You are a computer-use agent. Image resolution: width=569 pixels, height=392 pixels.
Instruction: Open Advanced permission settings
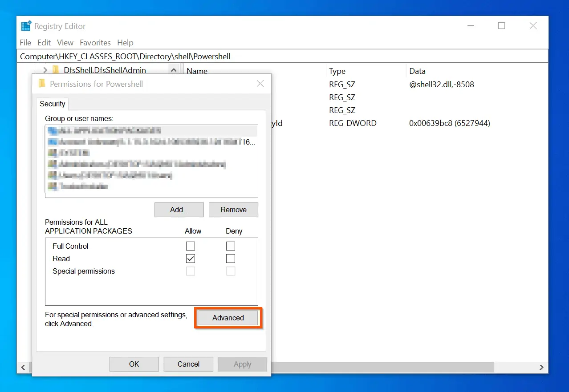click(228, 318)
